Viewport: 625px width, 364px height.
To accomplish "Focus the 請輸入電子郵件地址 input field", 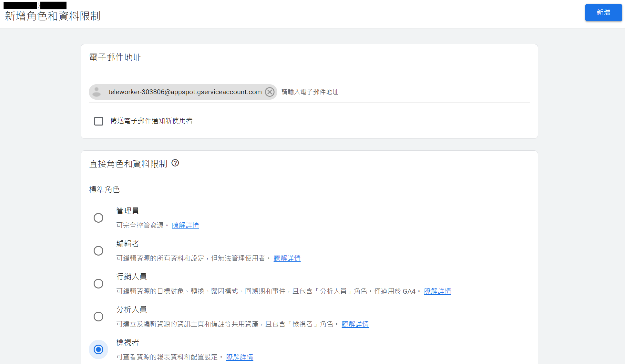I will coord(404,92).
